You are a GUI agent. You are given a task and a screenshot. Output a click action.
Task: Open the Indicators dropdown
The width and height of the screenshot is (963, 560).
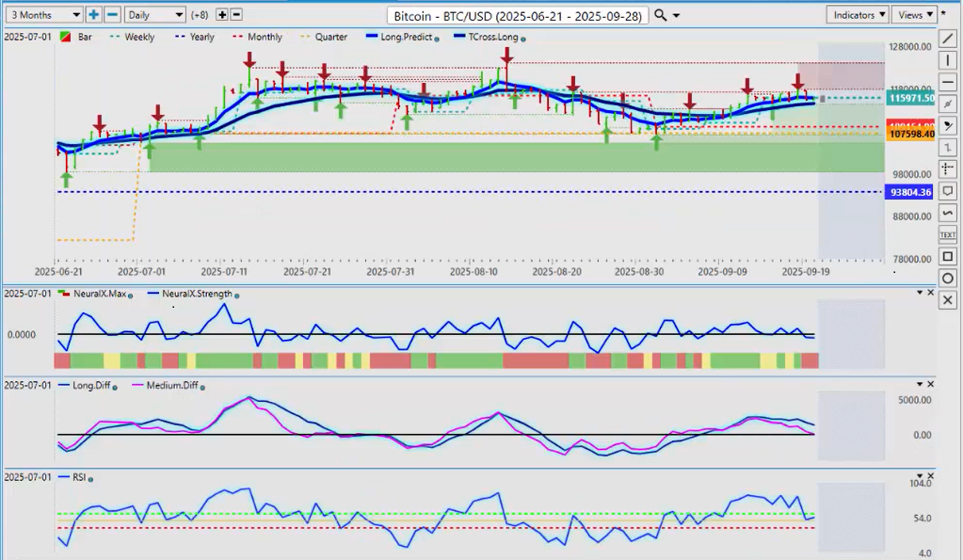coord(858,15)
